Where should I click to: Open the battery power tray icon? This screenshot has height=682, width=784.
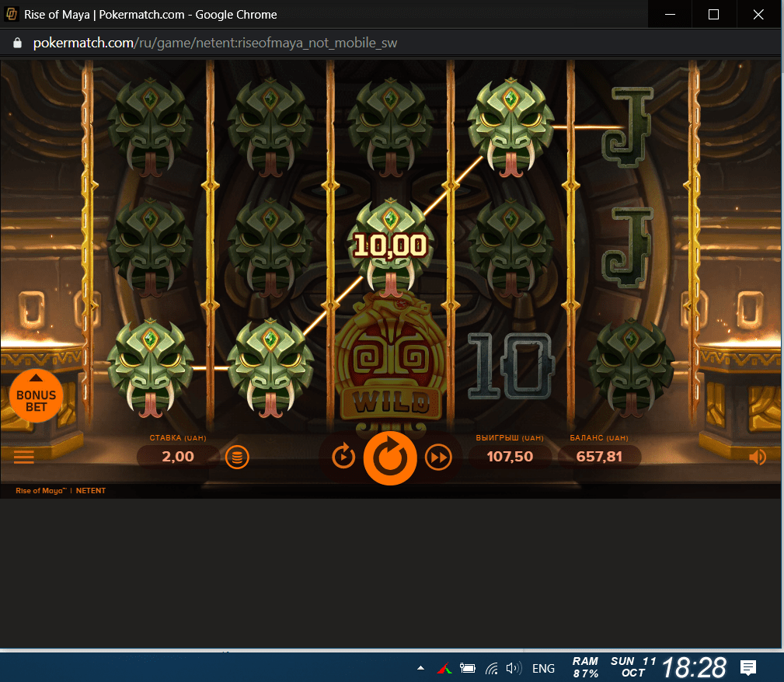coord(468,668)
